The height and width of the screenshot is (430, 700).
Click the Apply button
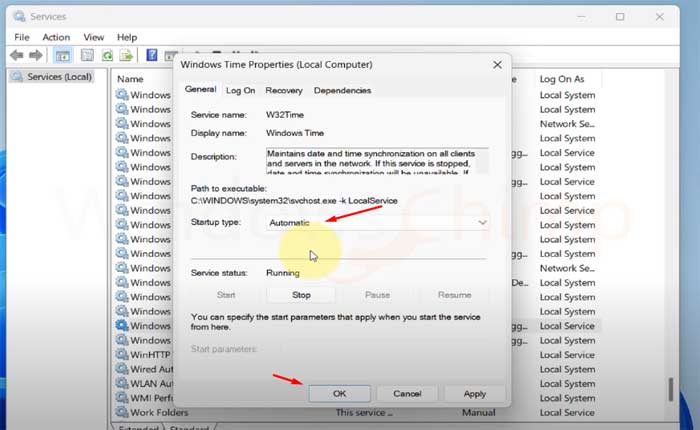click(475, 394)
